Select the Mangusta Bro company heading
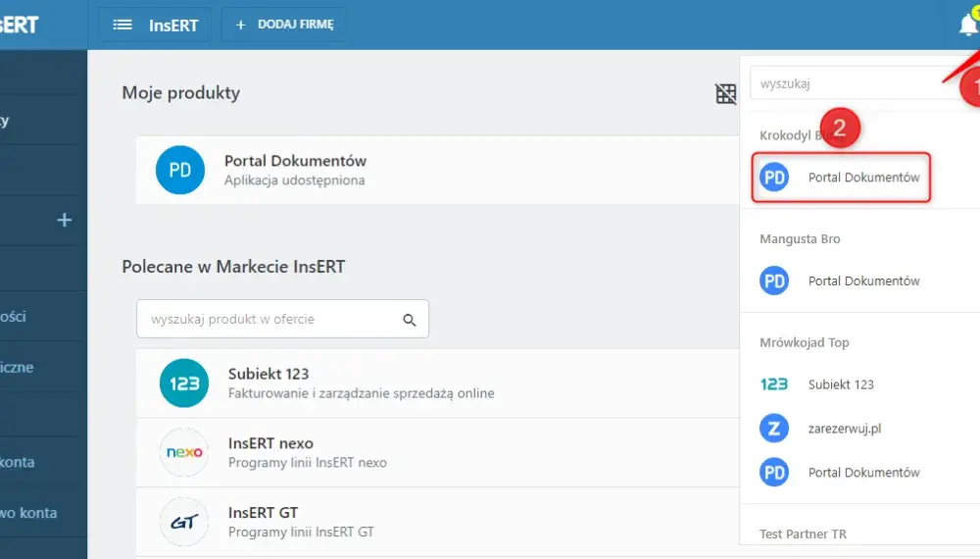This screenshot has width=980, height=559. coord(800,239)
